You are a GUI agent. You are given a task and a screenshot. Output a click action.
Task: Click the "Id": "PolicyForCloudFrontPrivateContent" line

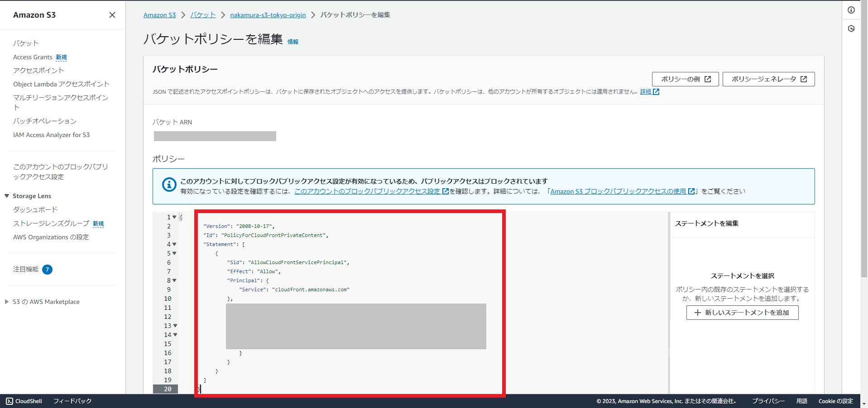pos(266,235)
